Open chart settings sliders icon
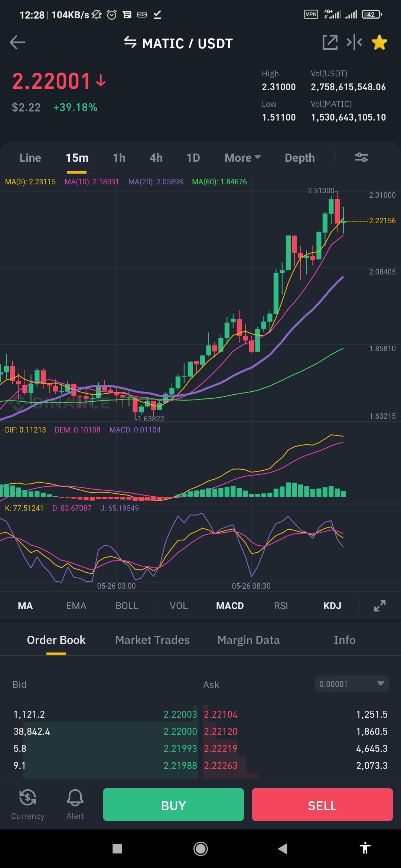 click(x=362, y=158)
